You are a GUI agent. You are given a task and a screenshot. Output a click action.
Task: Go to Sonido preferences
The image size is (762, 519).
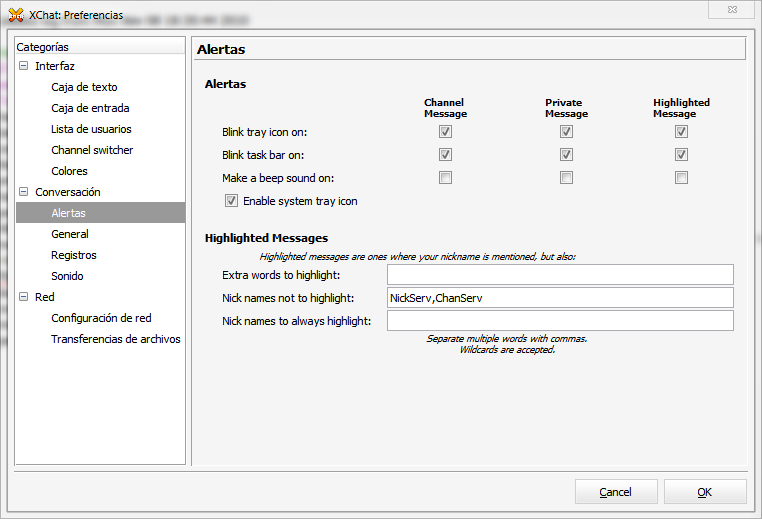point(67,276)
